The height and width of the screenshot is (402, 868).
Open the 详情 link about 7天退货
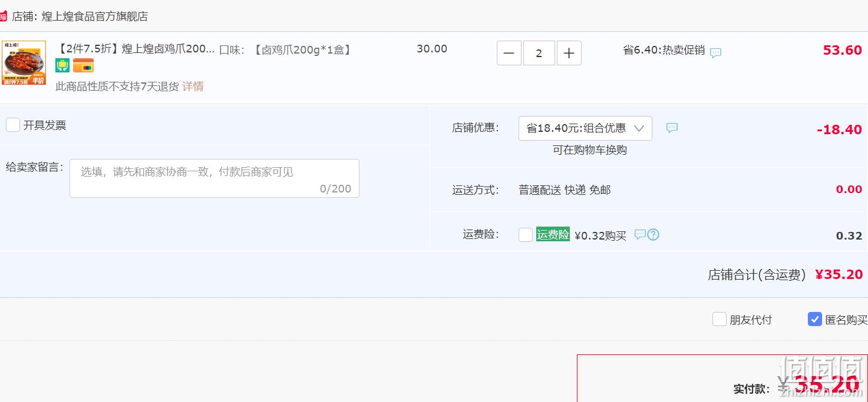pos(193,87)
